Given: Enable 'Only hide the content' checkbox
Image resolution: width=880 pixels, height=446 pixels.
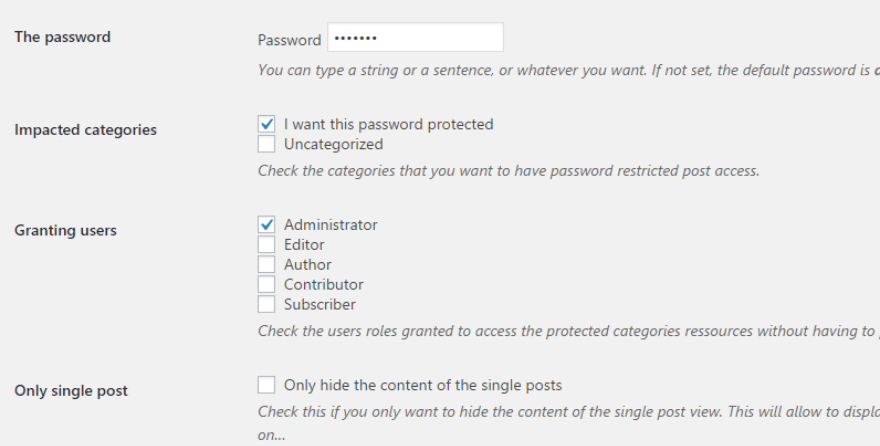Looking at the screenshot, I should [x=266, y=385].
